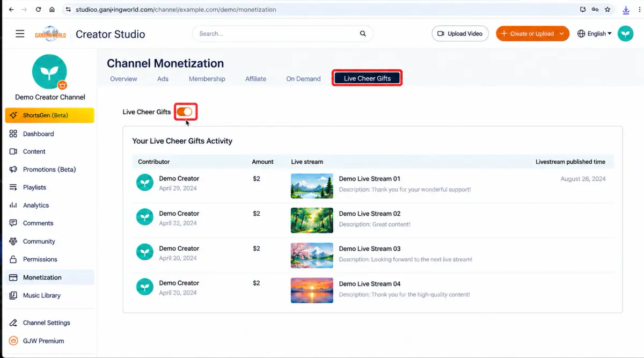Screen dimensions: 644x358
Task: Open Demo Live Stream 01 thumbnail
Action: (x=312, y=186)
